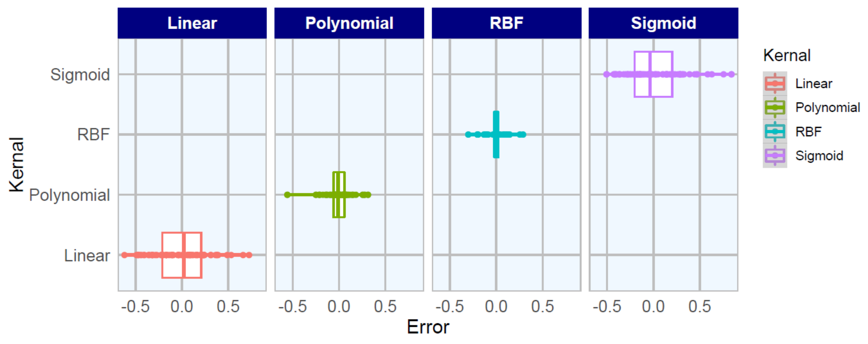Click the red Linear legend key icon

pyautogui.click(x=775, y=83)
